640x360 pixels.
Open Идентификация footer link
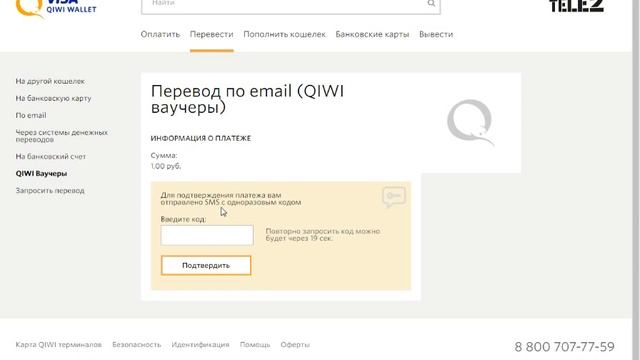(200, 345)
